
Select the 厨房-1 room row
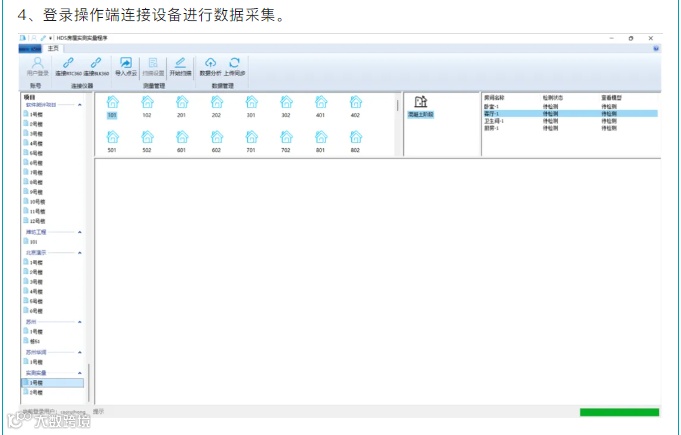click(x=571, y=128)
